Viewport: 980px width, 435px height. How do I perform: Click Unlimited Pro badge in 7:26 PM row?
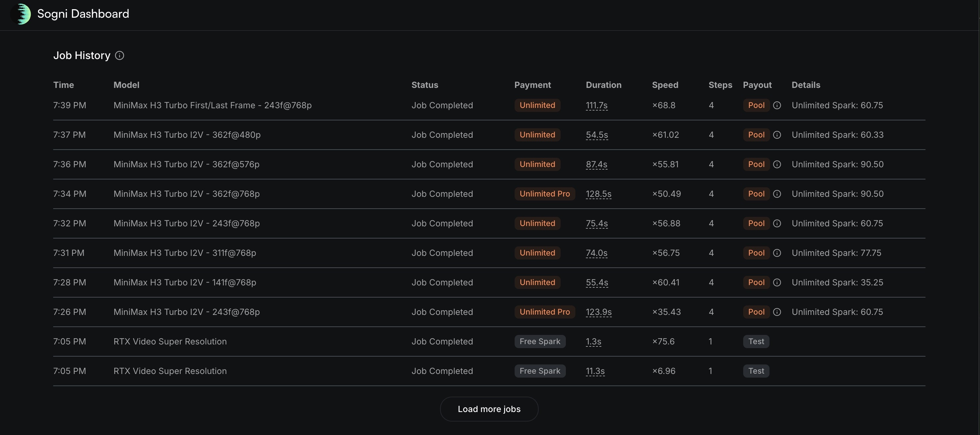[545, 312]
